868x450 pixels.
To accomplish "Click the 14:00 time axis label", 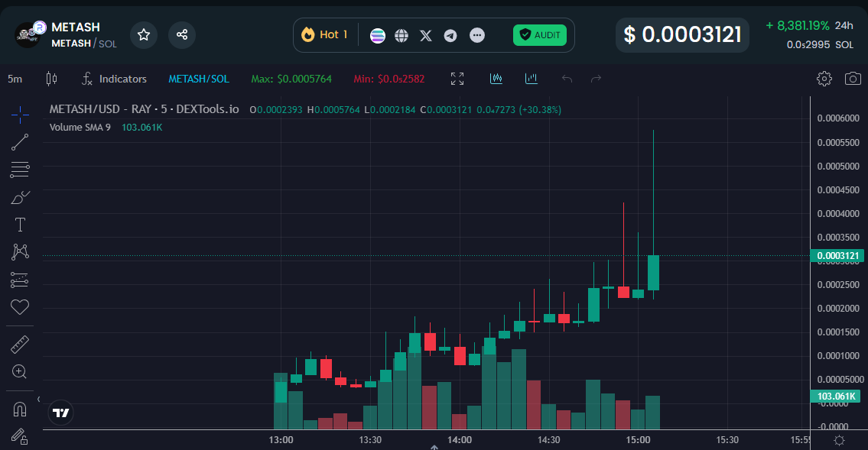I will [460, 440].
